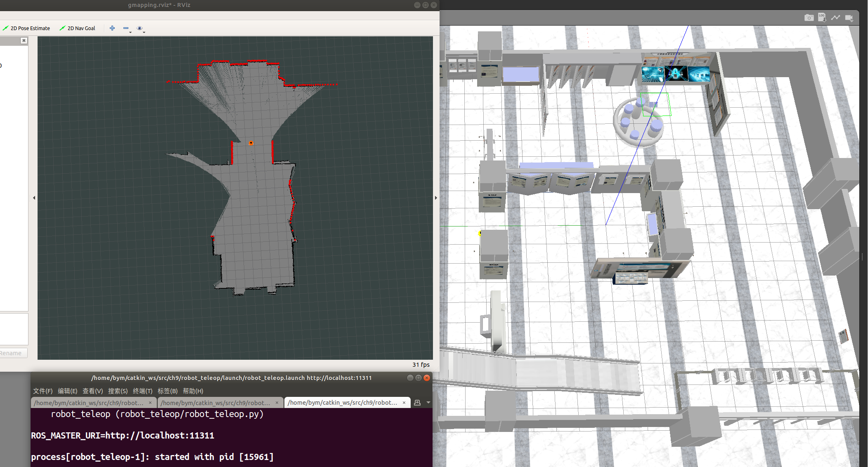The image size is (868, 467).
Task: Click the blue minus remove-tool icon
Action: [125, 28]
